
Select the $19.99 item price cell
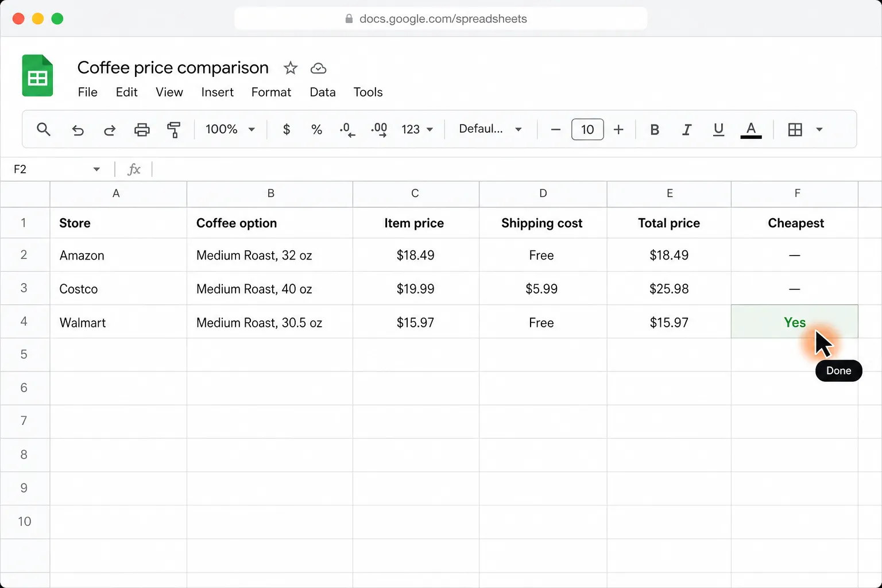416,288
